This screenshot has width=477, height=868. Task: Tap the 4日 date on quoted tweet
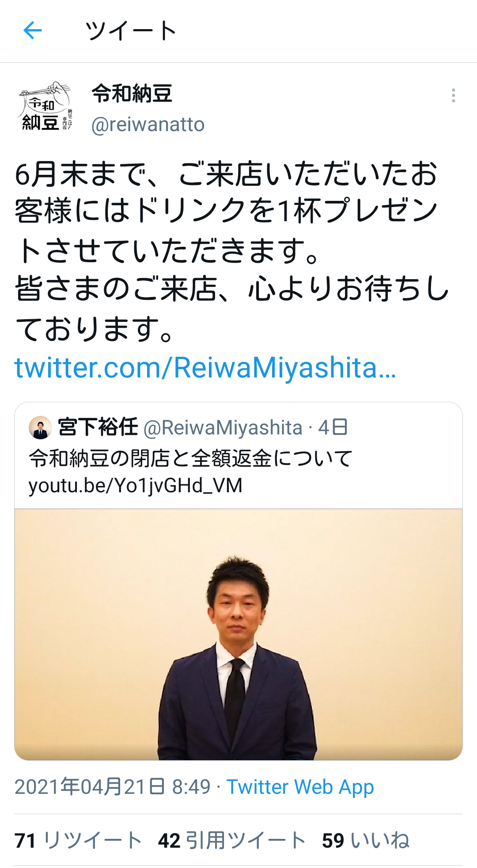(x=333, y=428)
